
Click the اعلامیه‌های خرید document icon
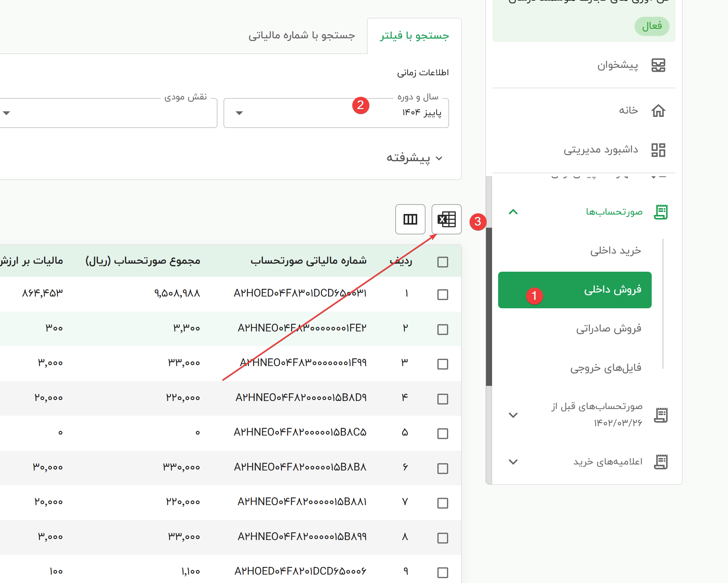[660, 461]
